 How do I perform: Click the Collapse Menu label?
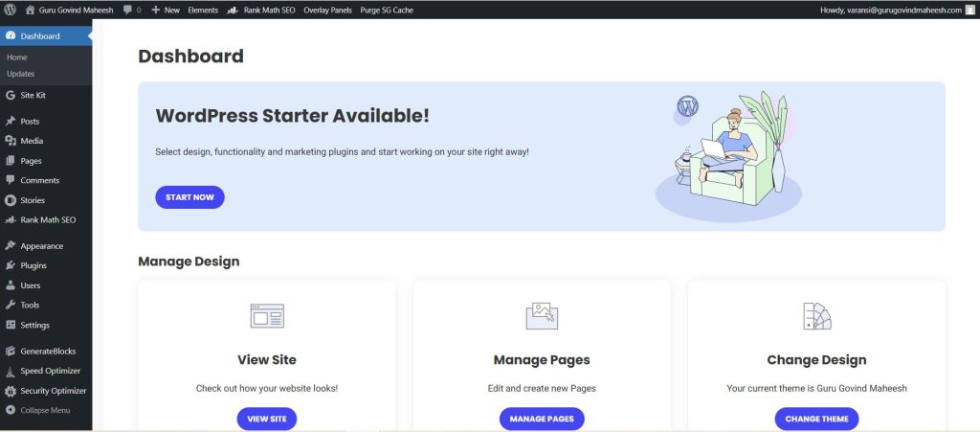(x=45, y=411)
